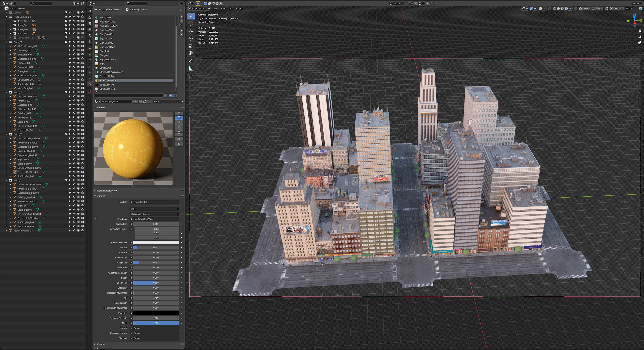The image size is (644, 350).
Task: Open the viewport Add menu
Action: coord(231,9)
